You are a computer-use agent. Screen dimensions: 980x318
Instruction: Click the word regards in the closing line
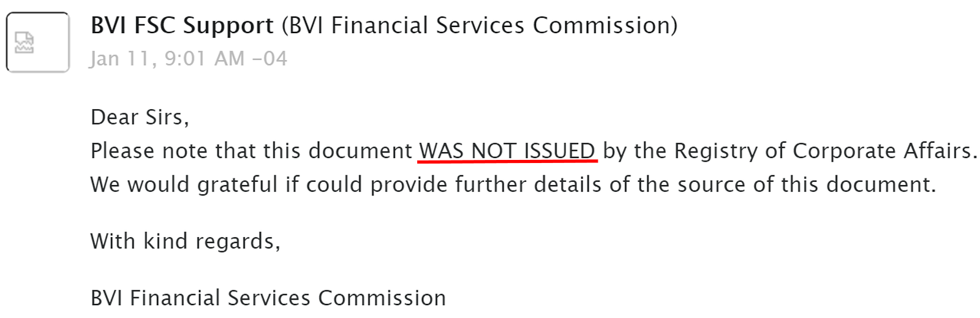(238, 242)
